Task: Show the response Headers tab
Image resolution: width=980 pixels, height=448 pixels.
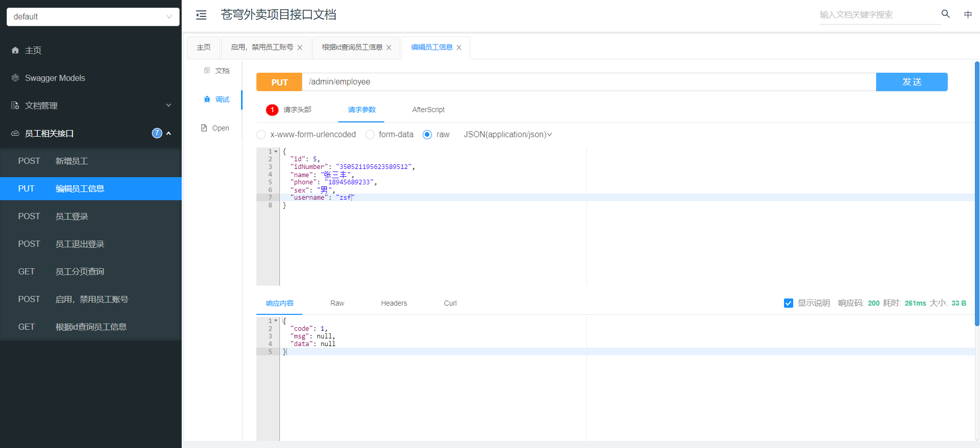Action: click(394, 303)
